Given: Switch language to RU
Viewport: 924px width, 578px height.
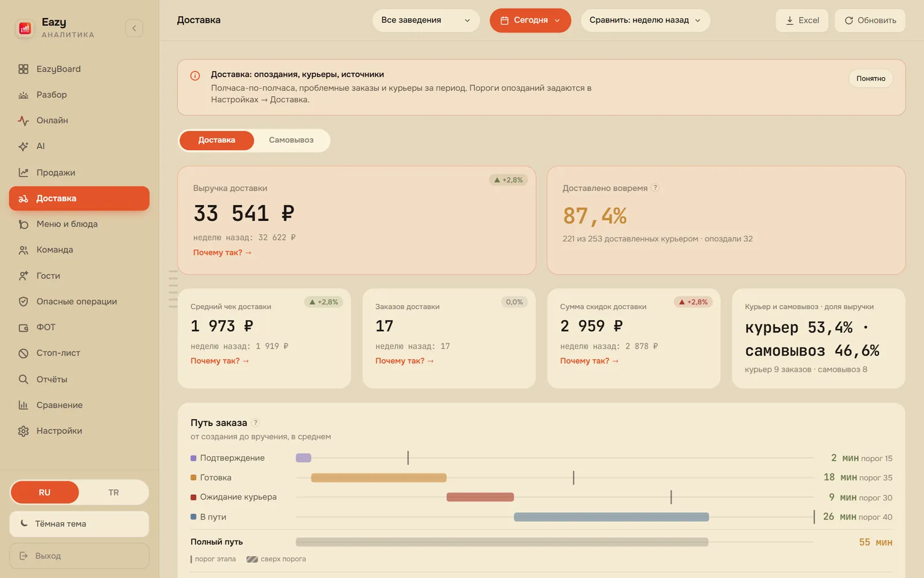Looking at the screenshot, I should tap(44, 492).
